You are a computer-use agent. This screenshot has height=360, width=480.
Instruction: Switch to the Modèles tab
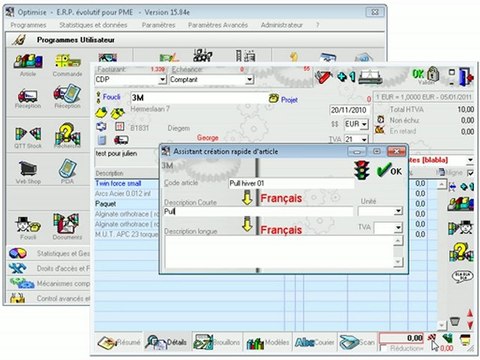click(268, 342)
